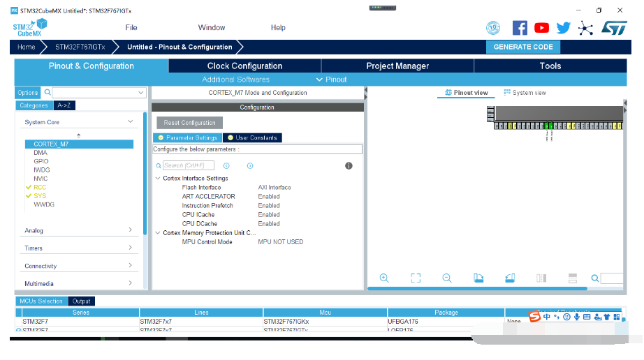Select RCC in System Core
This screenshot has height=360, width=644.
[x=40, y=187]
